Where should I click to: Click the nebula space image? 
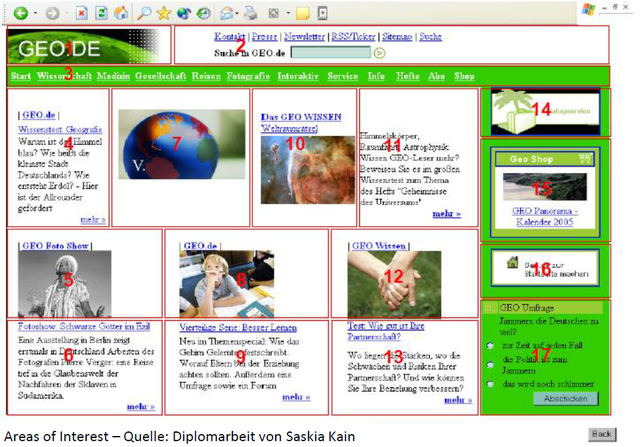(x=308, y=170)
